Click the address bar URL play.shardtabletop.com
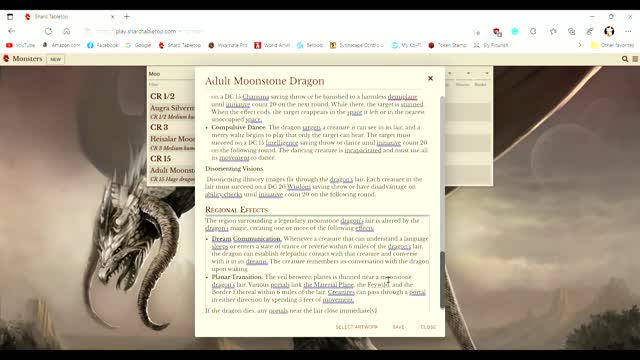 click(x=146, y=31)
